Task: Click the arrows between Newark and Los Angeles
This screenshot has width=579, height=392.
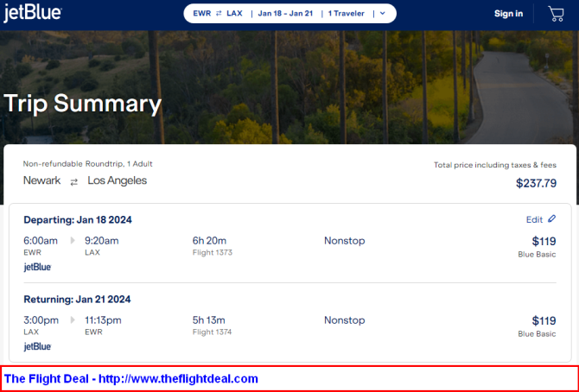Action: (74, 182)
